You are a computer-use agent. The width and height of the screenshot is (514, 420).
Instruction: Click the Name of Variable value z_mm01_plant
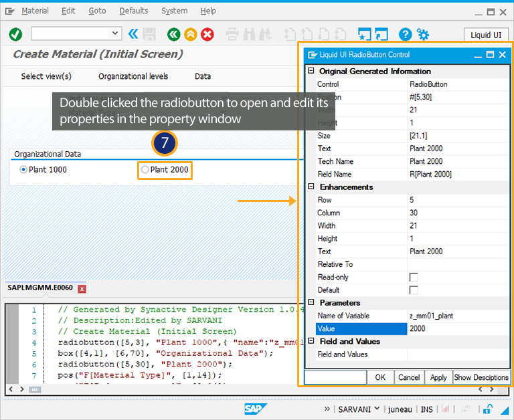tap(431, 316)
